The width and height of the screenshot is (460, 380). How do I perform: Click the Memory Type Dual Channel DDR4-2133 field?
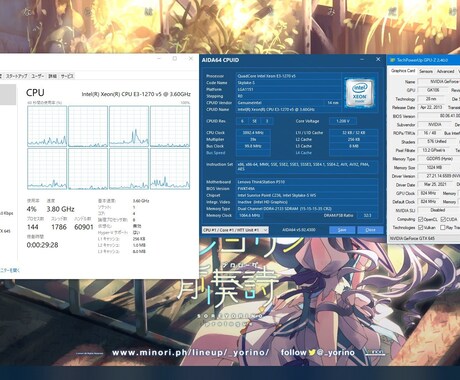pos(307,209)
